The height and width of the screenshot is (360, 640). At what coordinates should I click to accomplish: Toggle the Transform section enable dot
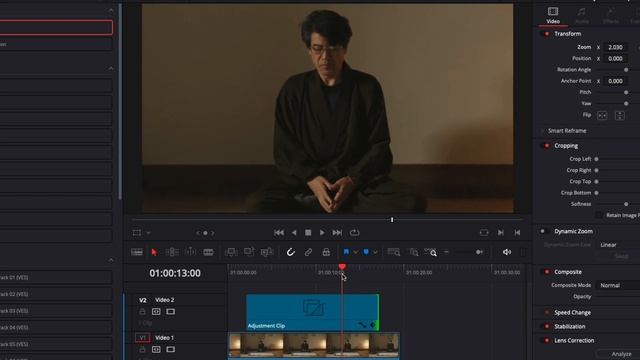[547, 34]
